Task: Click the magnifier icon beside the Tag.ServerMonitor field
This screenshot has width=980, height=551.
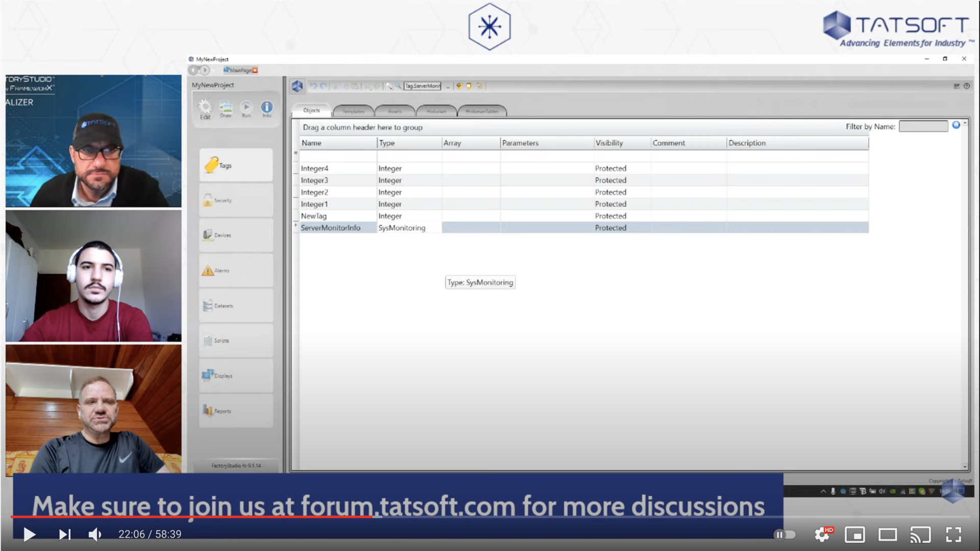Action: tap(398, 86)
